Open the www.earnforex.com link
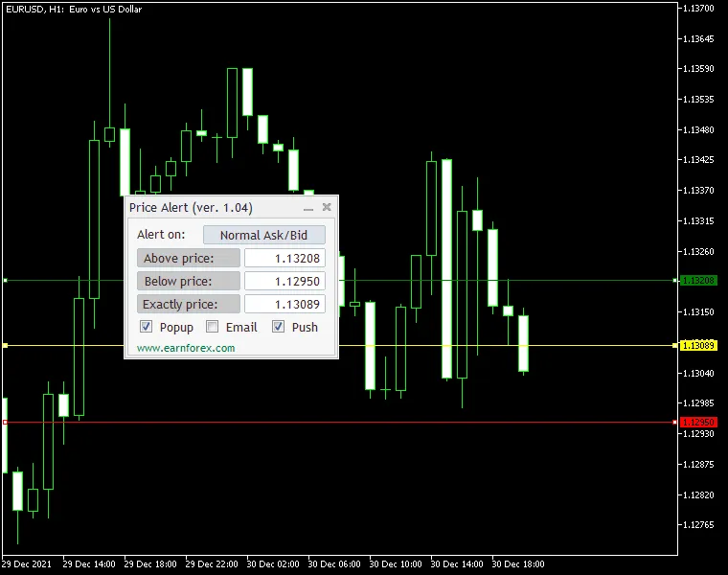The image size is (728, 575). [x=186, y=348]
